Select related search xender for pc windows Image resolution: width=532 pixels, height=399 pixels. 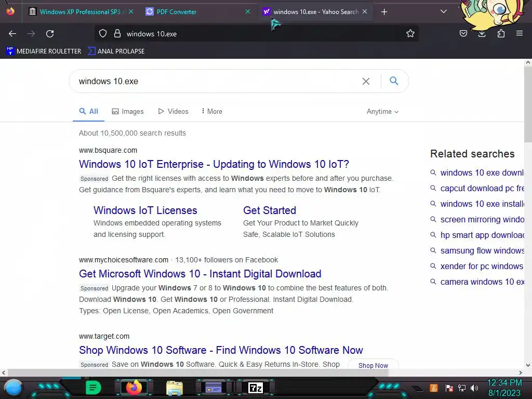(x=477, y=267)
